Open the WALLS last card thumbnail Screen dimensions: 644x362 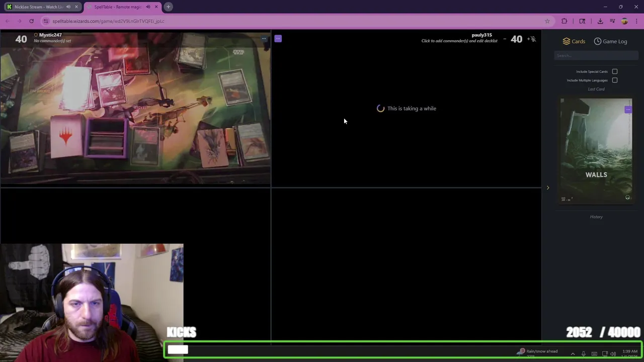click(596, 151)
